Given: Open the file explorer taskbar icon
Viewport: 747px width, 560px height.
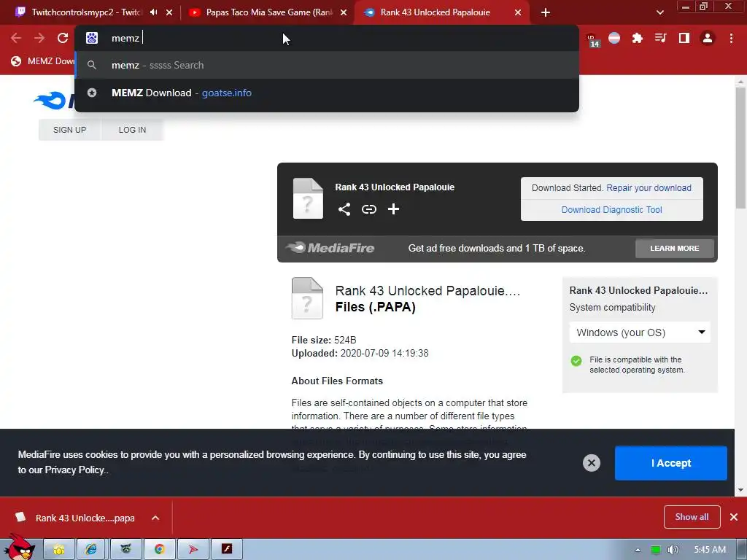Looking at the screenshot, I should 59,549.
